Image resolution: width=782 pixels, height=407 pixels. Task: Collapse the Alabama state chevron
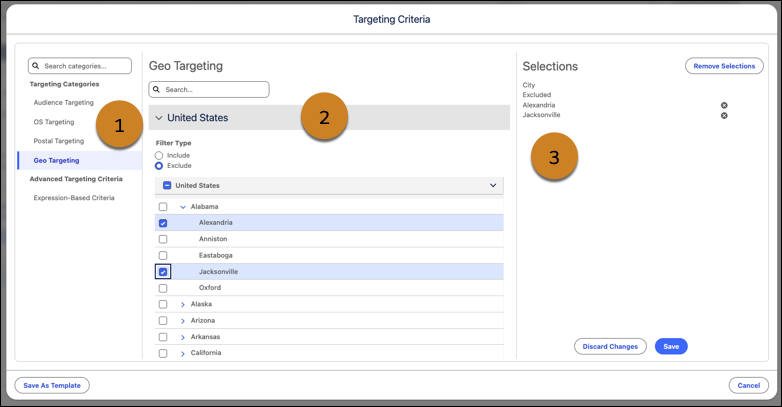click(183, 207)
